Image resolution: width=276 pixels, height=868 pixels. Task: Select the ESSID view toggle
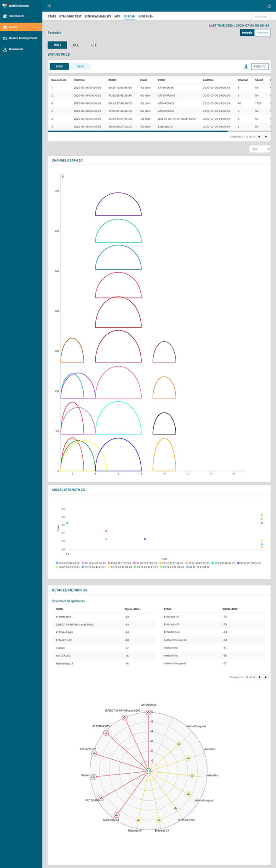[59, 66]
